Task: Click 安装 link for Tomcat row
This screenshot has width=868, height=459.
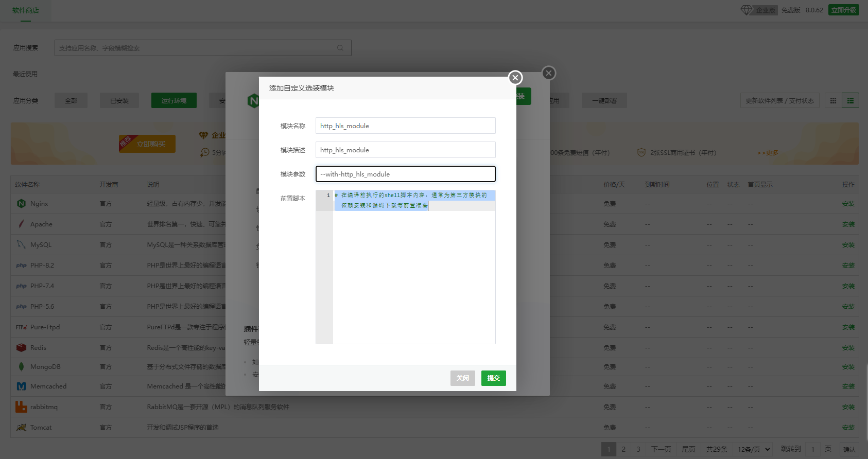Action: pos(848,428)
